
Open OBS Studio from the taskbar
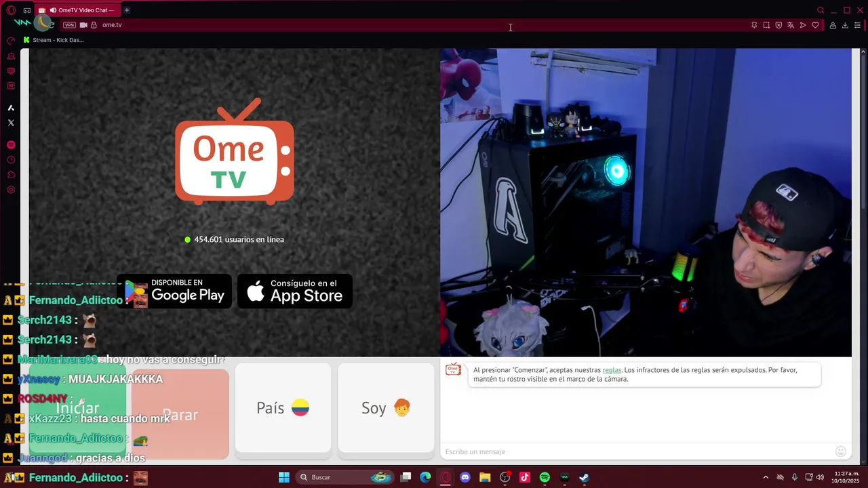505,477
